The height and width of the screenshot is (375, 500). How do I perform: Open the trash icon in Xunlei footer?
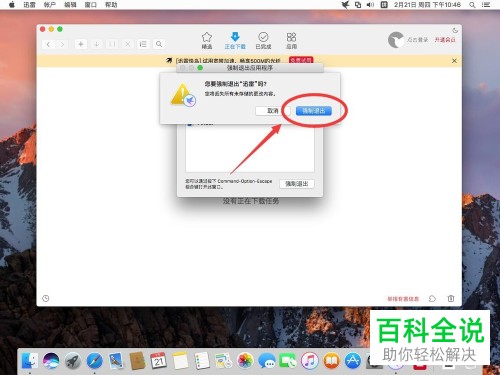tap(451, 298)
